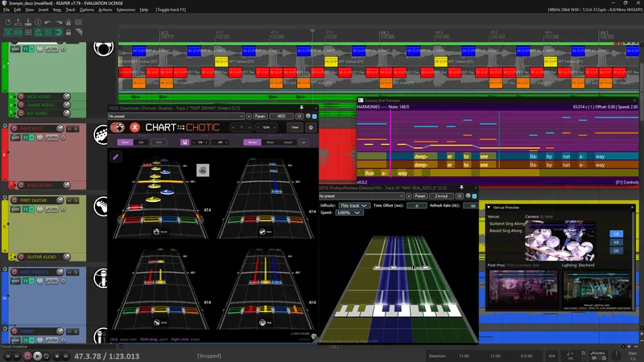Arm record on GUITAR AUDIO track
Screen dimensions: 644x362
(x=22, y=257)
